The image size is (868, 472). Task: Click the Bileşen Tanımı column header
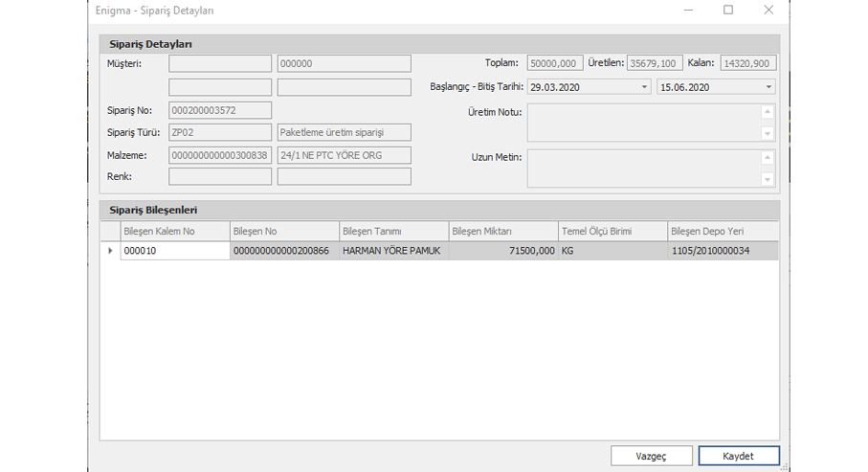click(393, 232)
